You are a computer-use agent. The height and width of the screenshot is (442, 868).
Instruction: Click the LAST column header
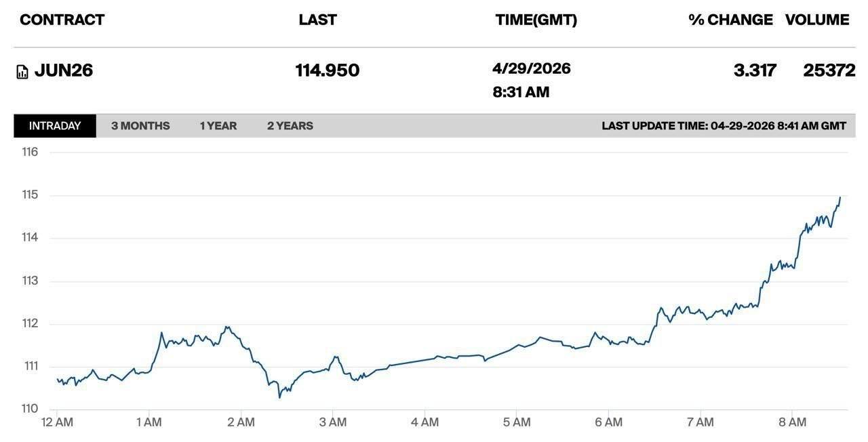pos(317,20)
